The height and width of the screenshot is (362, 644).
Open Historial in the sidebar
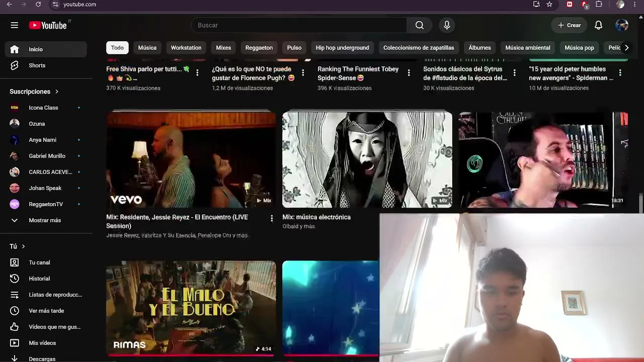46,279
